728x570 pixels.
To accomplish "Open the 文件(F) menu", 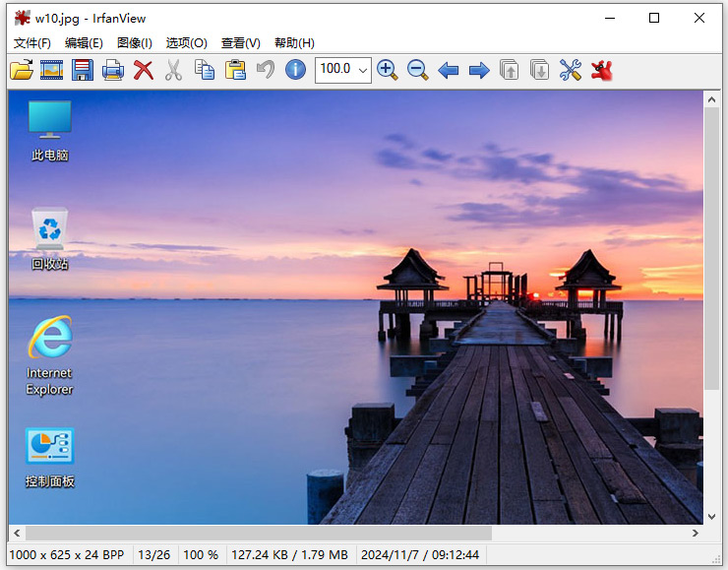I will pos(32,42).
